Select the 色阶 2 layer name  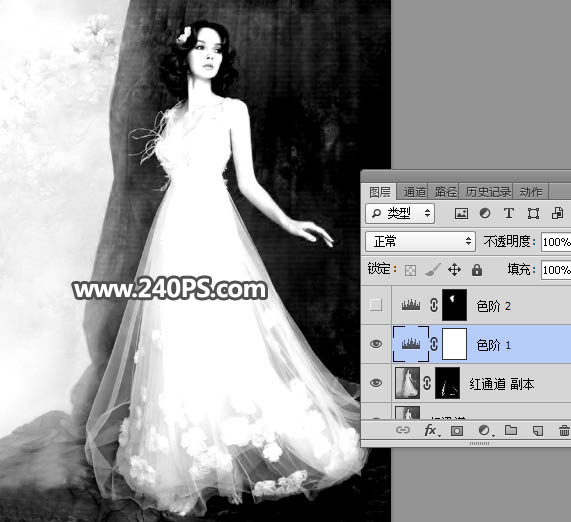[x=493, y=306]
